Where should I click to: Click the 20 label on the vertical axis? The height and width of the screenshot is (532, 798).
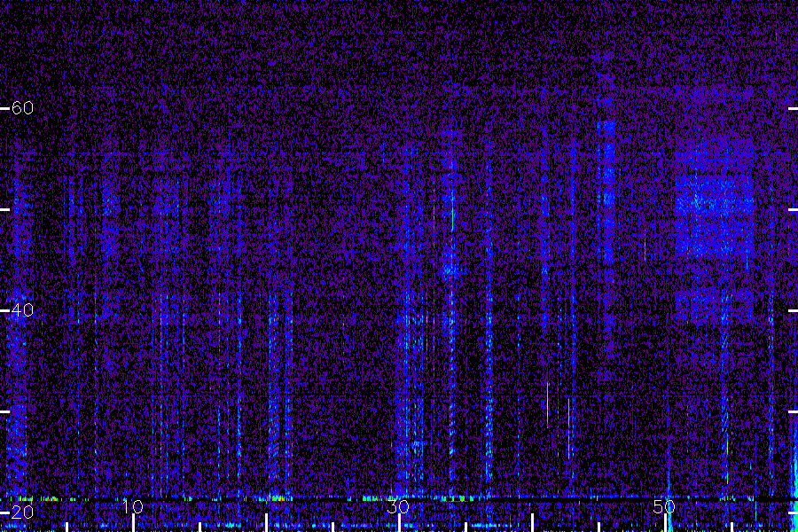(22, 512)
